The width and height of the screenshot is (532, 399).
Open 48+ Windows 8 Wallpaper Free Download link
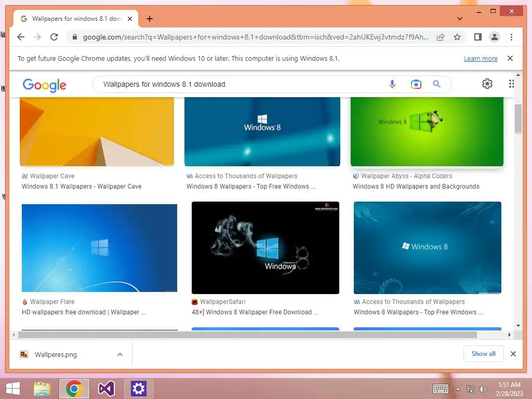tap(255, 312)
